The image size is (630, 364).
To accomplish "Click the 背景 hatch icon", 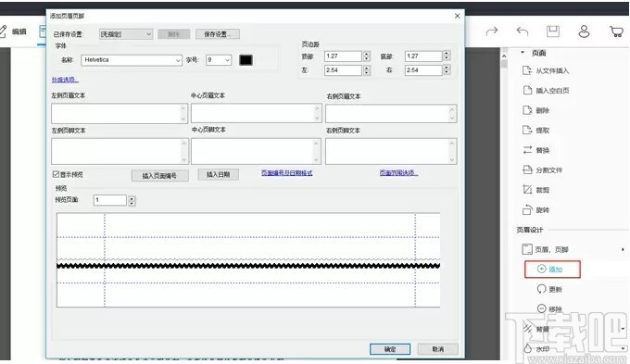I will pos(527,328).
